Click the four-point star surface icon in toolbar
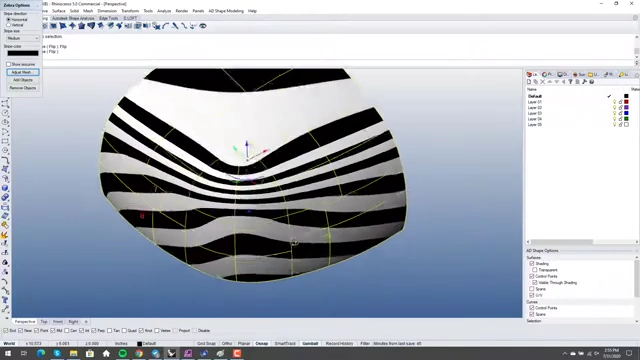Image resolution: width=640 pixels, height=360 pixels. pos(72,26)
